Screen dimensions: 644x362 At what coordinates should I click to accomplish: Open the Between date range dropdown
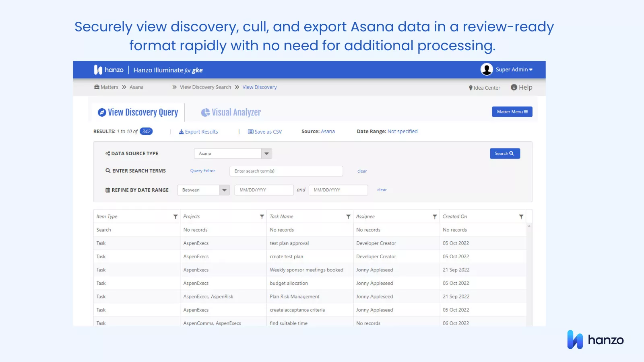[203, 190]
